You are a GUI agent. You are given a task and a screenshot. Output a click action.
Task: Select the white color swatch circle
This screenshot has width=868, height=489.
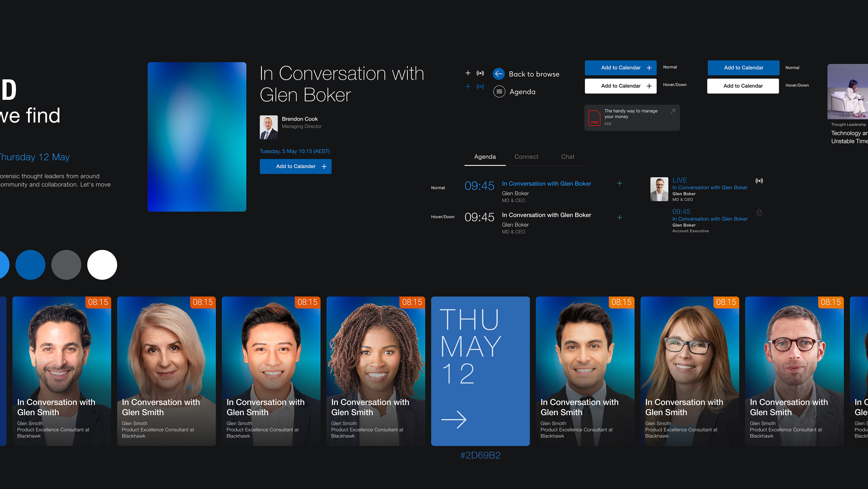pos(102,265)
